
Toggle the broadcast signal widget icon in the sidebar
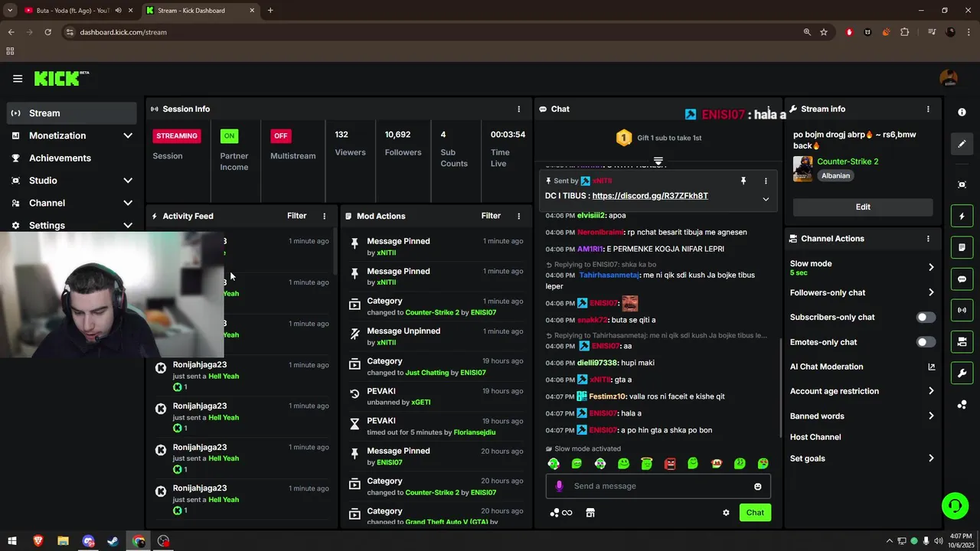coord(962,310)
